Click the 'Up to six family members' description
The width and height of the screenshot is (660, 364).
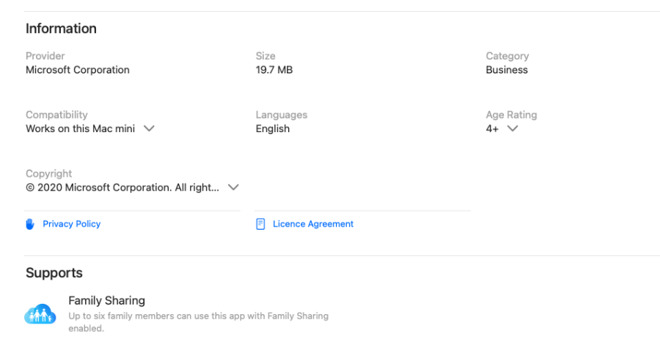pyautogui.click(x=198, y=322)
